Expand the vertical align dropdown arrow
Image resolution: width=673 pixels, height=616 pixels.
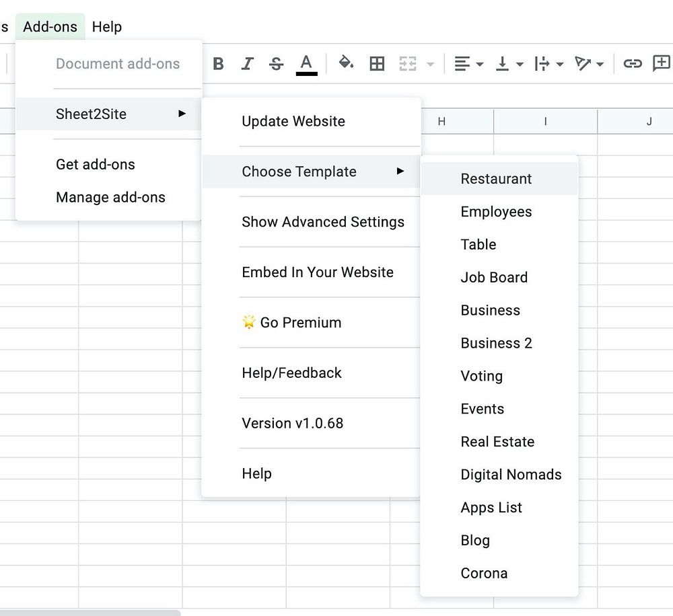tap(520, 65)
